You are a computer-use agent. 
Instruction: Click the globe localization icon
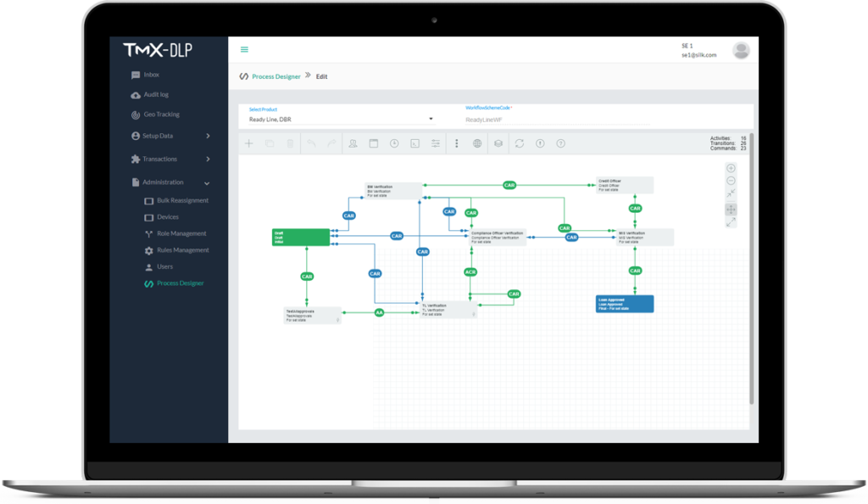click(x=477, y=143)
